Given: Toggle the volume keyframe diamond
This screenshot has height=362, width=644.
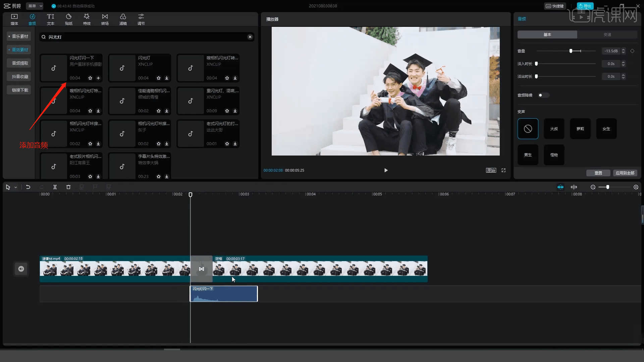Looking at the screenshot, I should 632,51.
